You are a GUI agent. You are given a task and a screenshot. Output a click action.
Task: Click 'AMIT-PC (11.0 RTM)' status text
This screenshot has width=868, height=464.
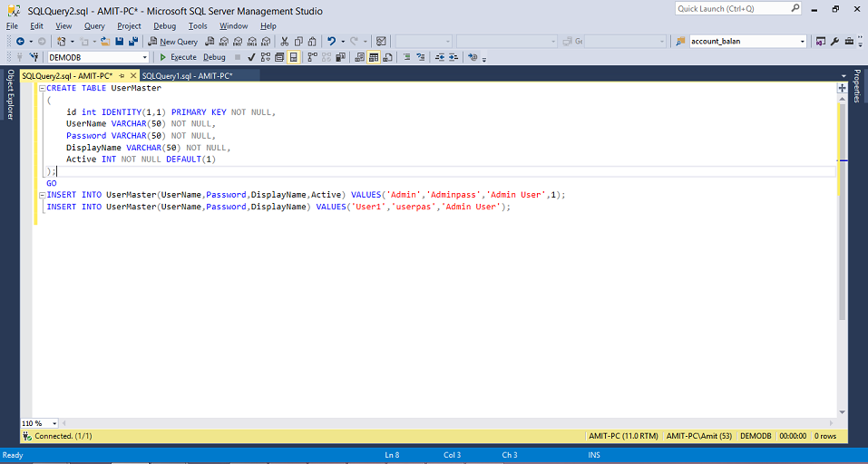click(x=623, y=436)
